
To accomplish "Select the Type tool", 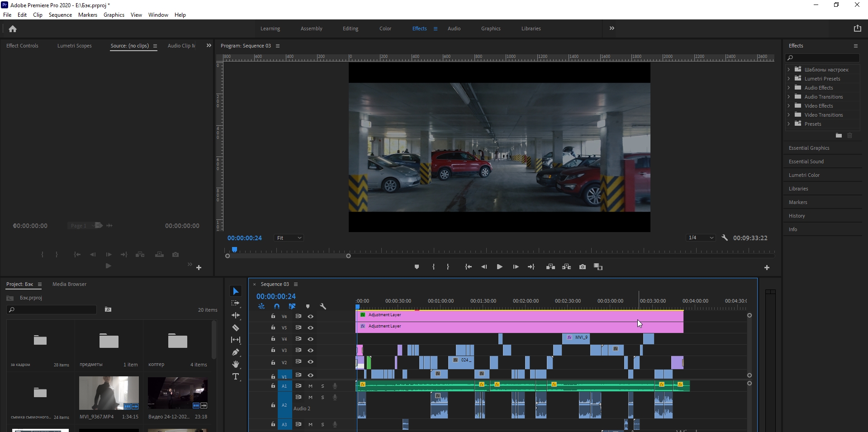I will [235, 376].
